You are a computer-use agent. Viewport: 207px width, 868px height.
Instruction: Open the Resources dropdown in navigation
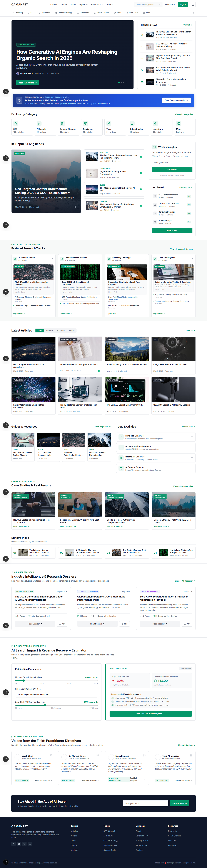click(97, 5)
